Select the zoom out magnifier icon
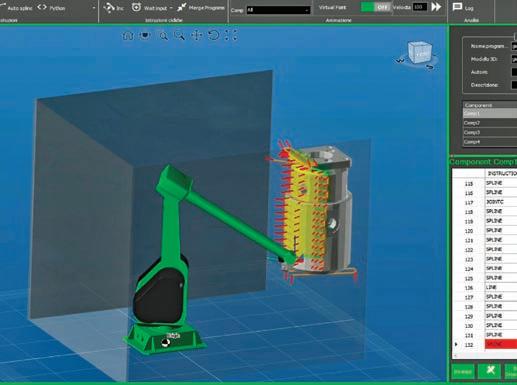Screen dimensions: 517x385 (180, 35)
